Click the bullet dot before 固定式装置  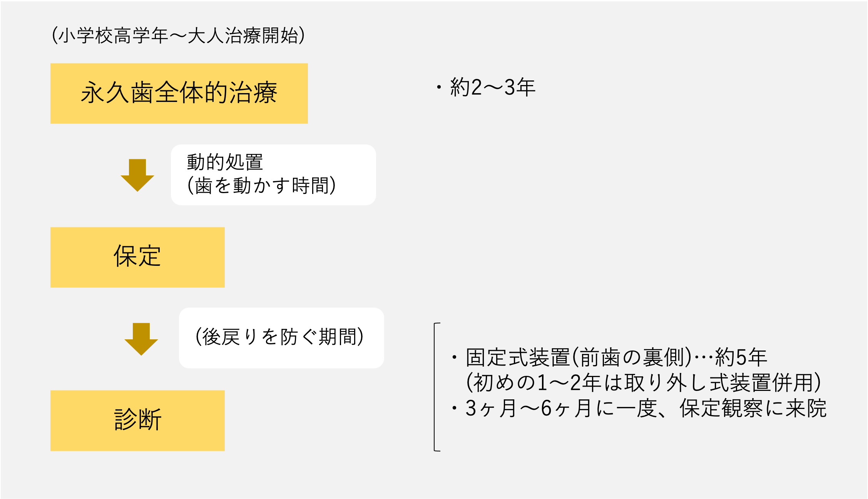point(455,357)
